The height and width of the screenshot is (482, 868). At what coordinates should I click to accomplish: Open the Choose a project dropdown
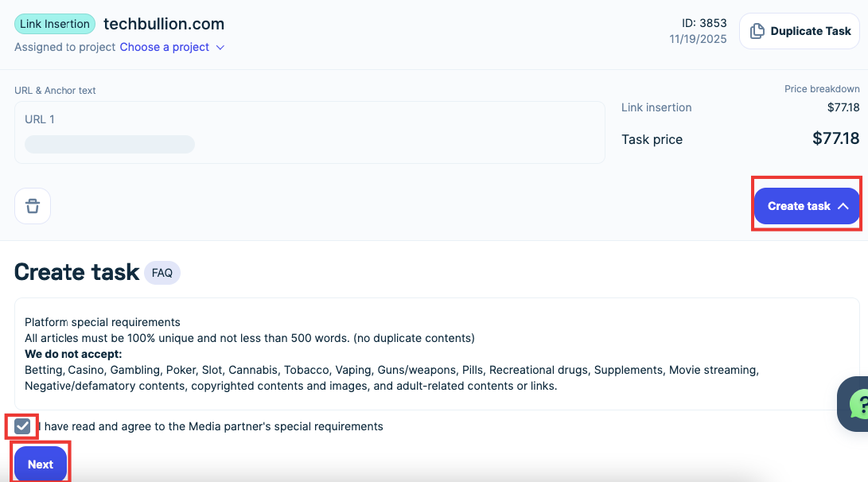(x=165, y=47)
